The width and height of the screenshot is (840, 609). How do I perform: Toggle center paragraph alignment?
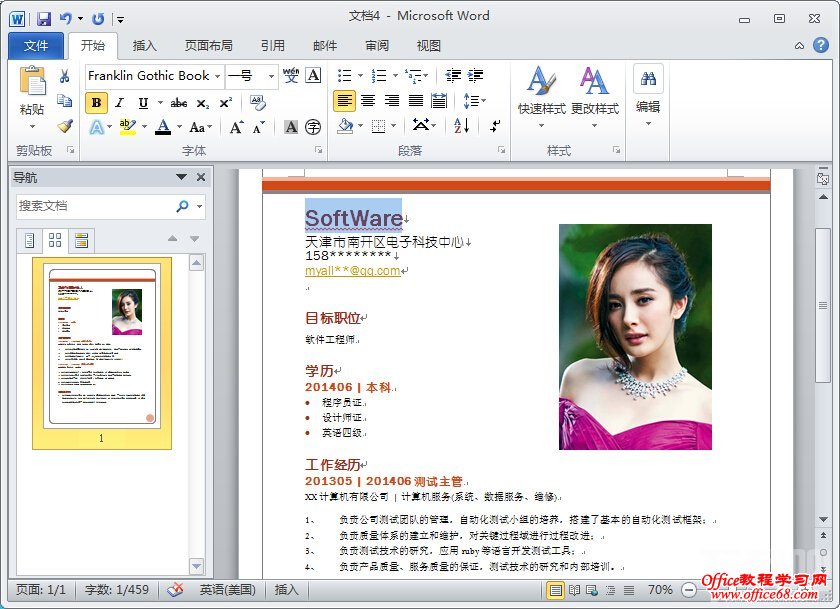point(368,101)
